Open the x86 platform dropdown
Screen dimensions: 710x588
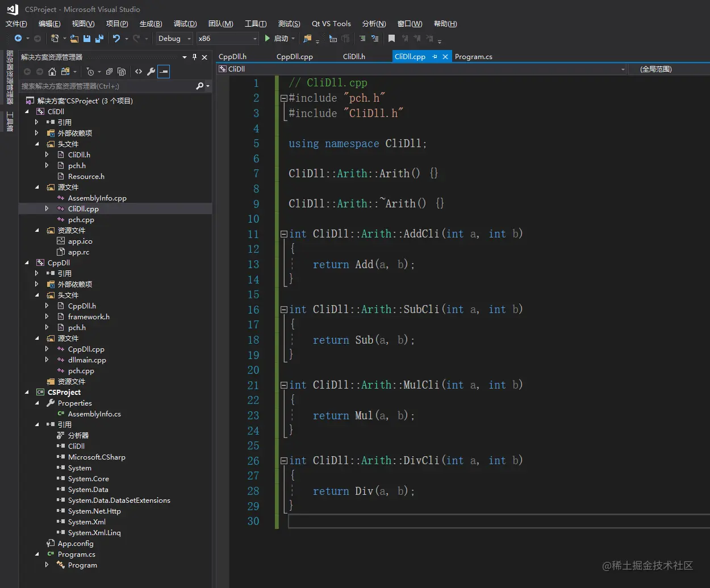tap(228, 39)
